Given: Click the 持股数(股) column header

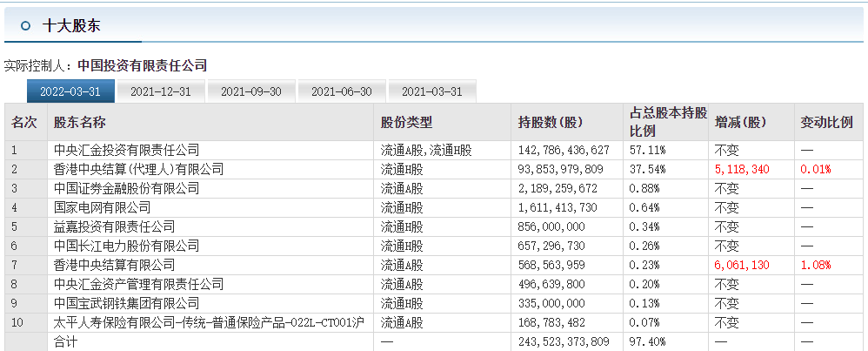Looking at the screenshot, I should pyautogui.click(x=551, y=123).
